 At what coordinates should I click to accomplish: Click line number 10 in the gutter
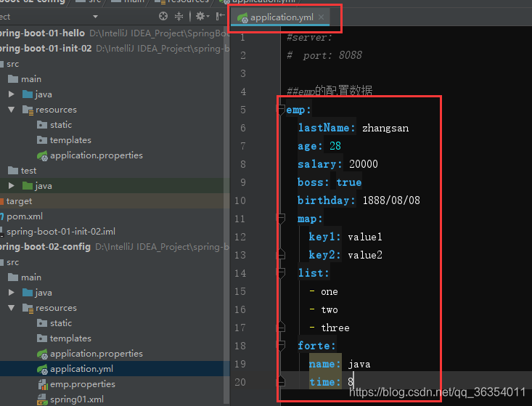240,200
